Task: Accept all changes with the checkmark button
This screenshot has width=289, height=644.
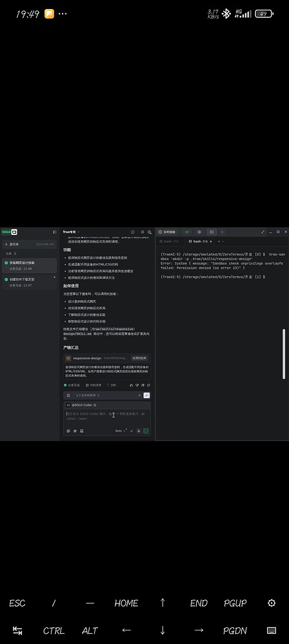Action: 146,395
